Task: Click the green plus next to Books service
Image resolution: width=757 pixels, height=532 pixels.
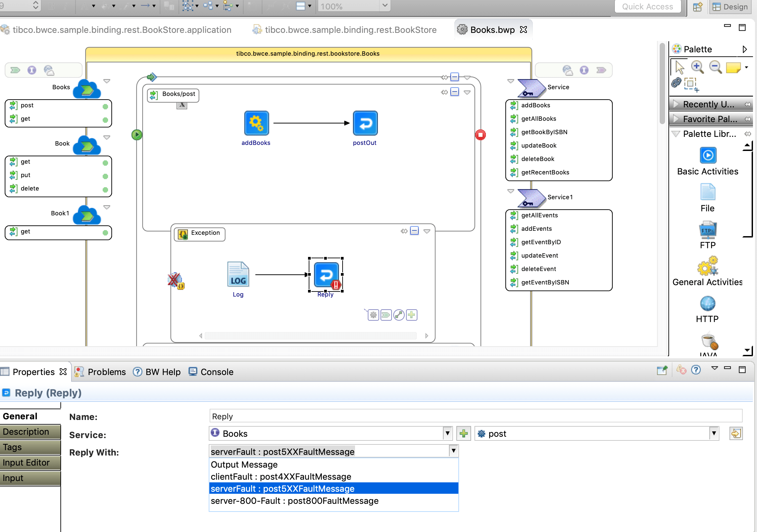Action: point(464,433)
